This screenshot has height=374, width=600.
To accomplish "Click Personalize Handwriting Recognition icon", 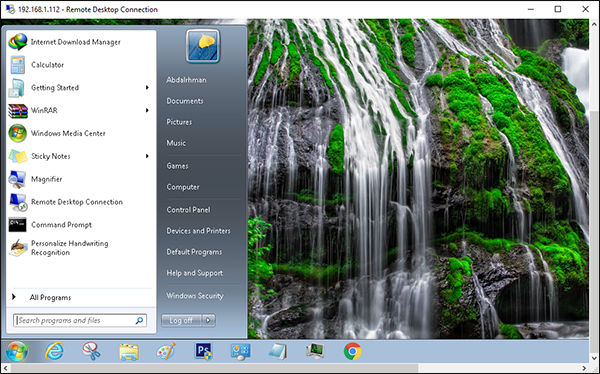I will pyautogui.click(x=18, y=248).
